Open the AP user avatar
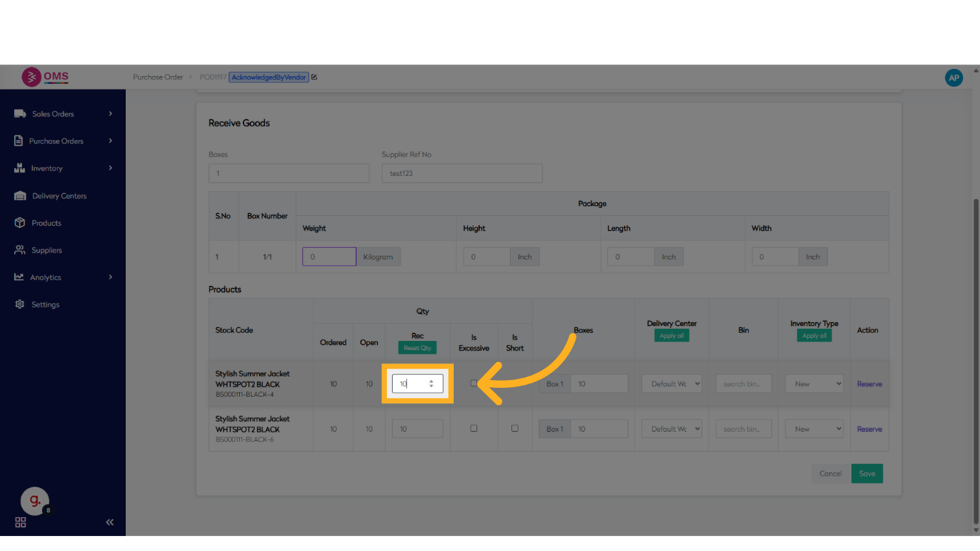 [x=954, y=77]
